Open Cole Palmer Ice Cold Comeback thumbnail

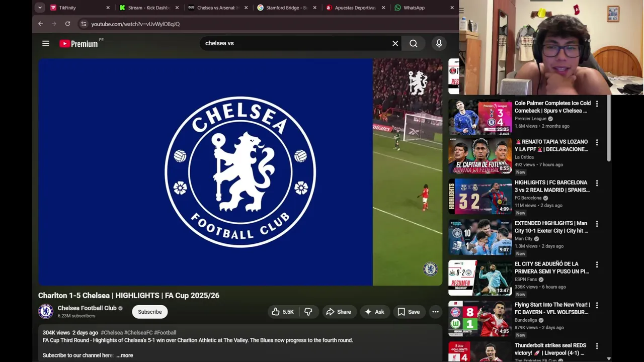(480, 117)
